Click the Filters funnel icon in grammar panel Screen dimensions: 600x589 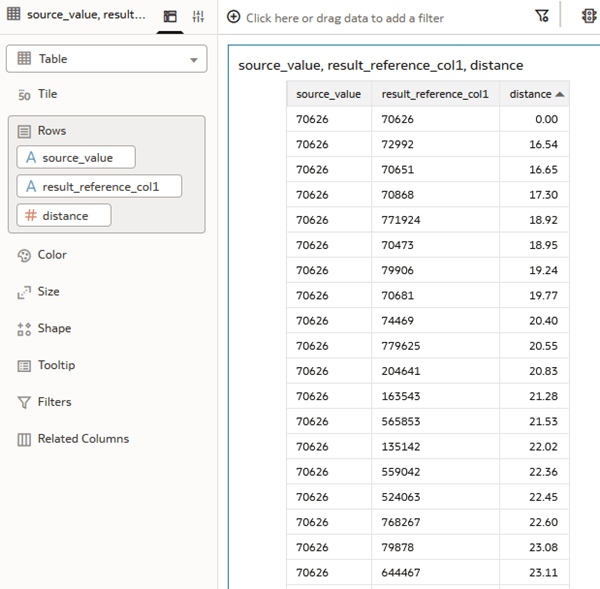tap(24, 403)
